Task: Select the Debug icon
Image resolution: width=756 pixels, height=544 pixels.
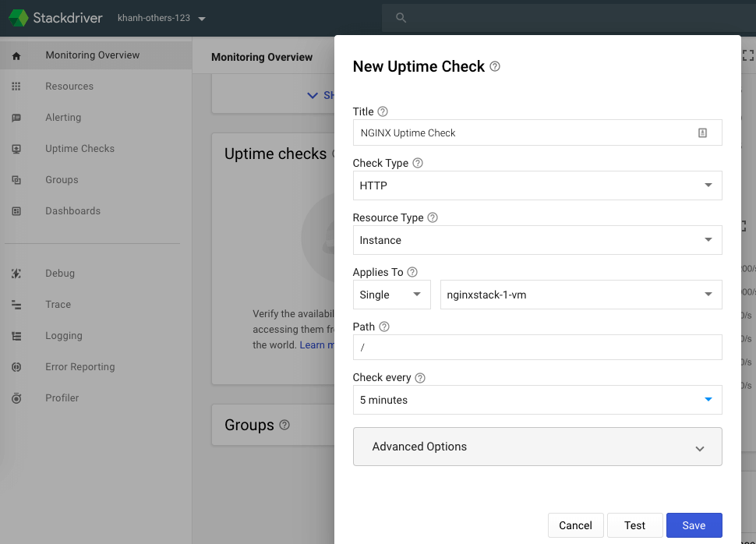Action: tap(16, 273)
